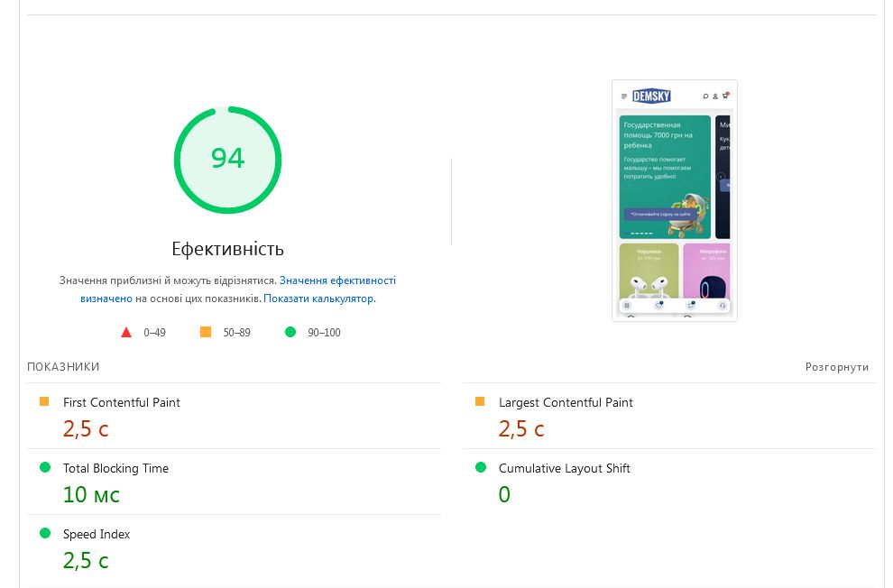Select the 'First Contentful Paint' metric label

[x=121, y=402]
